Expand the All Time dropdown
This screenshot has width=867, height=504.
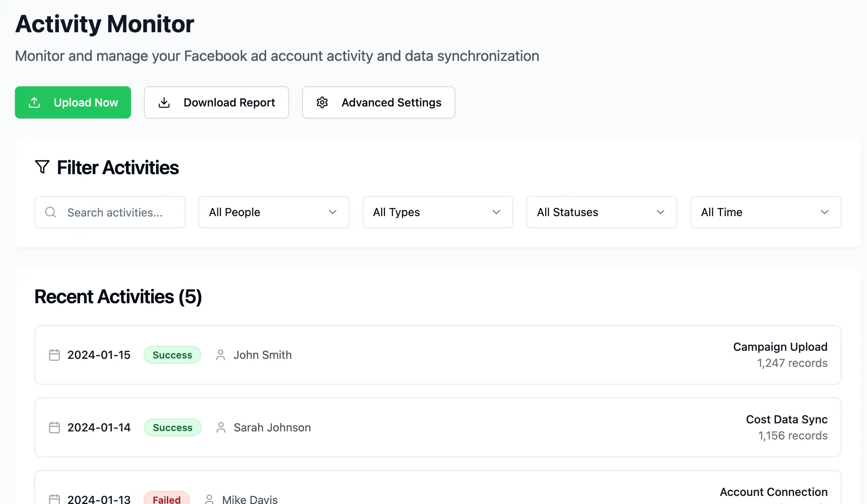[x=765, y=212]
